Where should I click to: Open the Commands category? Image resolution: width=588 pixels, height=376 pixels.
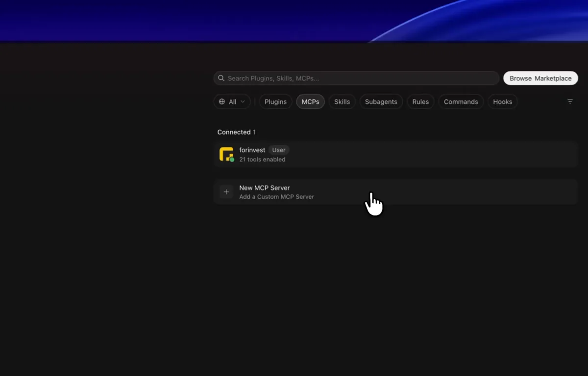[x=461, y=102]
